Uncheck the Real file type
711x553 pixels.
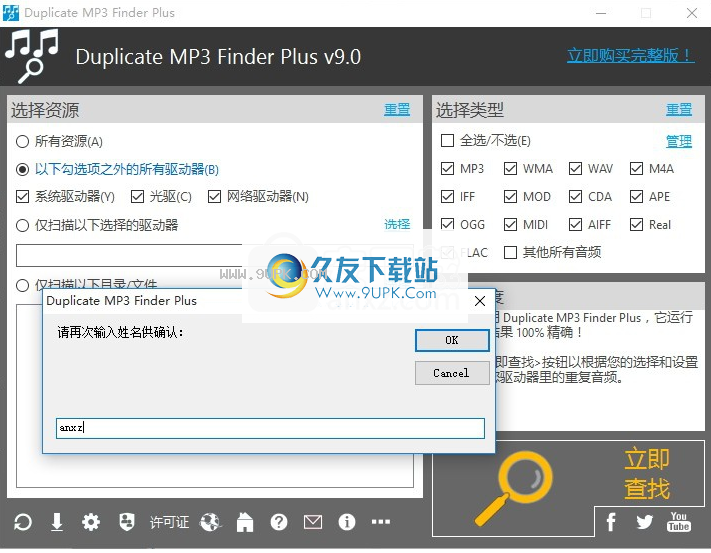point(637,224)
